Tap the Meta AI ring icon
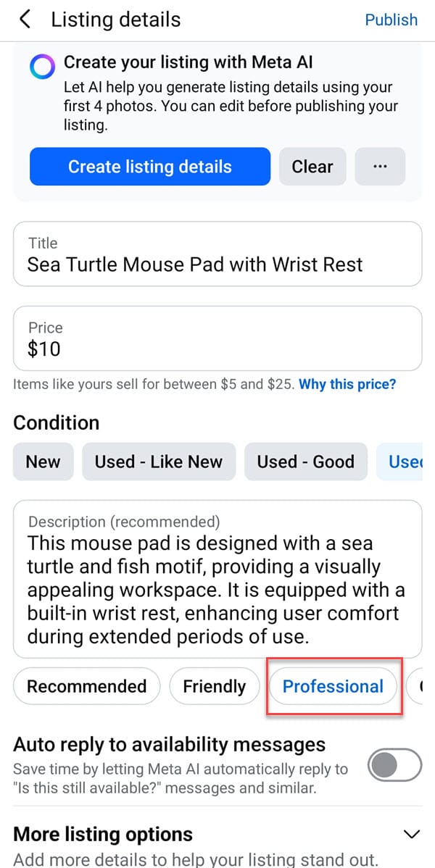Image resolution: width=435 pixels, height=868 pixels. 42,67
